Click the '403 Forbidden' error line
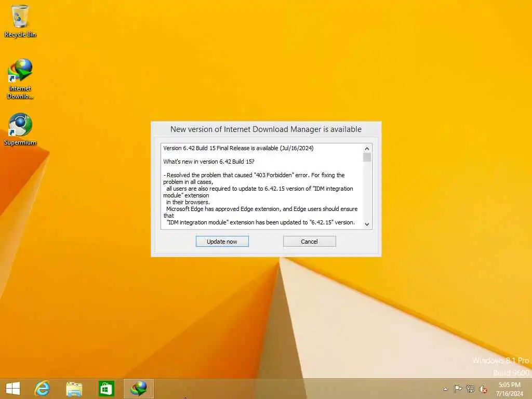Image resolution: width=532 pixels, height=399 pixels. tap(254, 175)
